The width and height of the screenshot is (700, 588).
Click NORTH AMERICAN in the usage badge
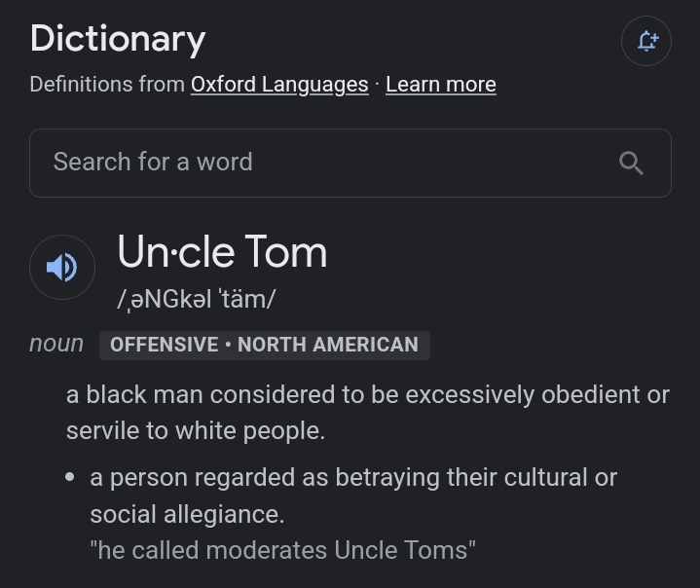(x=328, y=346)
